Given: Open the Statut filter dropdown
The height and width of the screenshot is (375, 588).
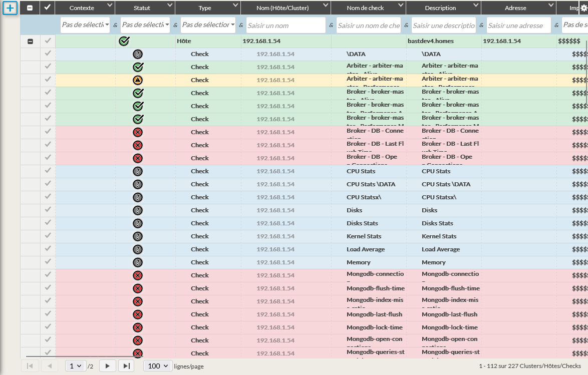Looking at the screenshot, I should tap(145, 25).
